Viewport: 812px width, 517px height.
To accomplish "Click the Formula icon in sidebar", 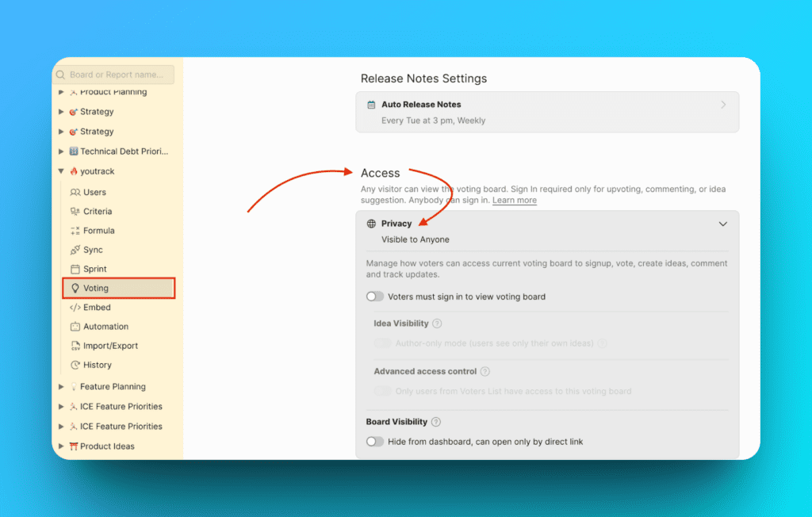I will point(75,231).
